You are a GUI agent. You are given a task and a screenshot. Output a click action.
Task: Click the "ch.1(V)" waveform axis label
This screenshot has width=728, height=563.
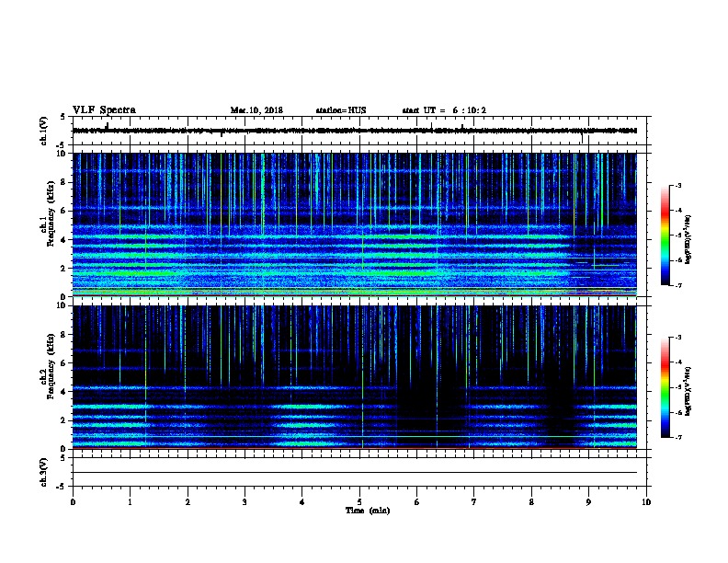[43, 131]
